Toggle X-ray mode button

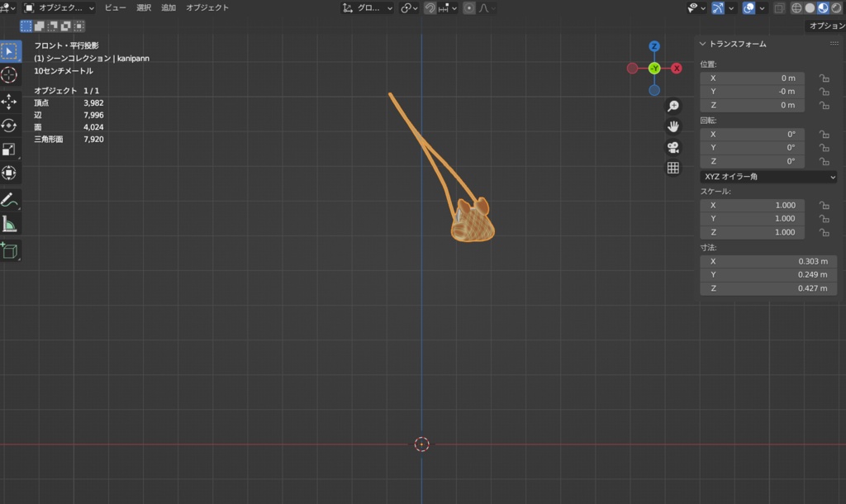(779, 8)
